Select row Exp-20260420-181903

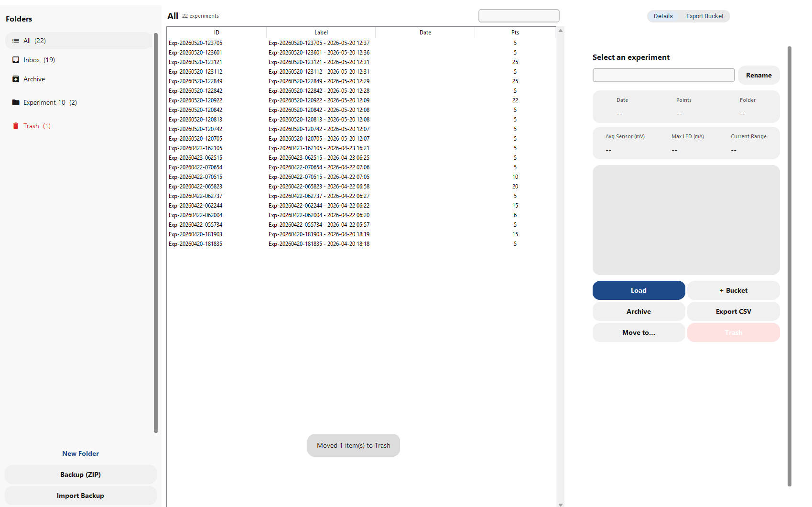coord(361,234)
